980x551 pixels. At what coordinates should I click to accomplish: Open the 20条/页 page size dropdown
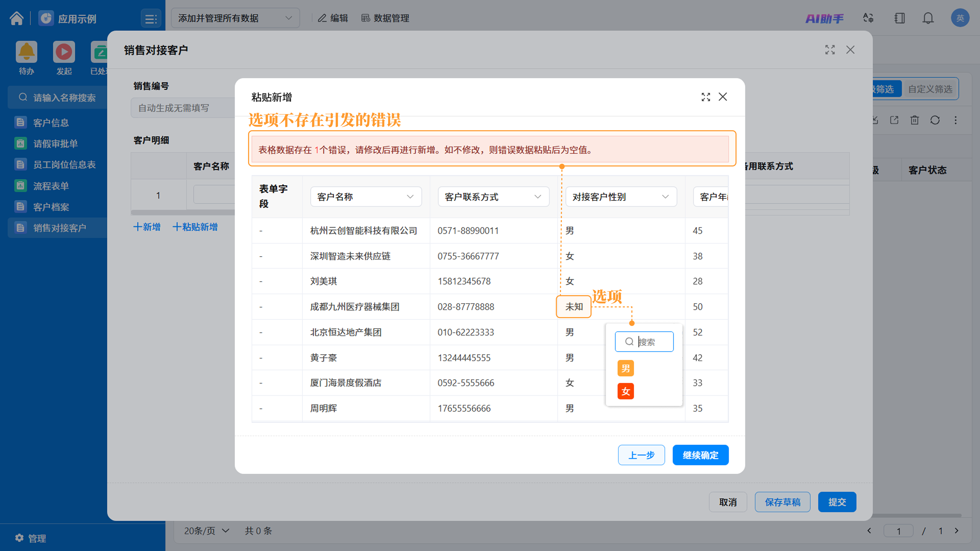(206, 531)
